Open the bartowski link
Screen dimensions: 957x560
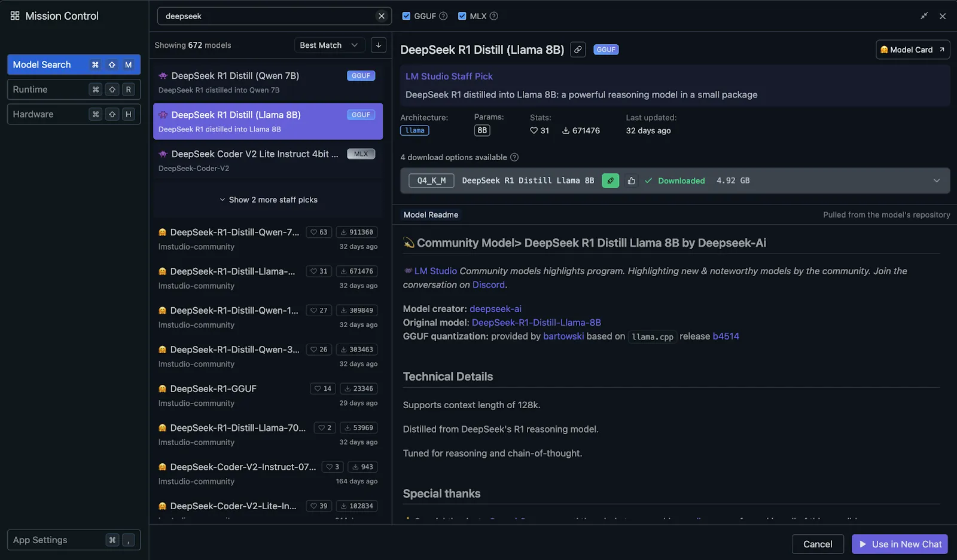pyautogui.click(x=563, y=336)
